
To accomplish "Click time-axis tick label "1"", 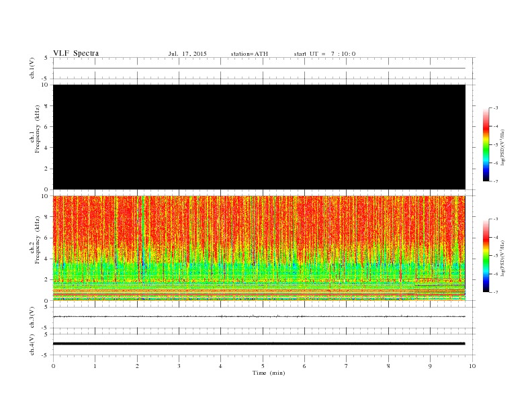I will [x=95, y=366].
